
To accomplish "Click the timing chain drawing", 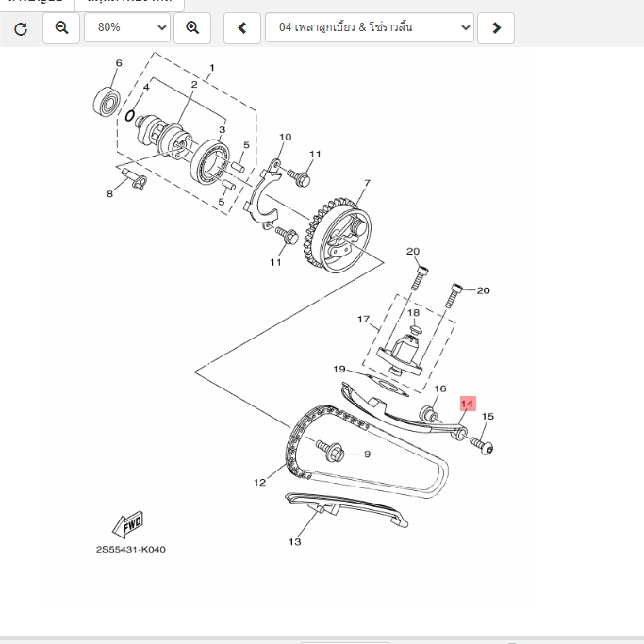I will coord(367,451).
